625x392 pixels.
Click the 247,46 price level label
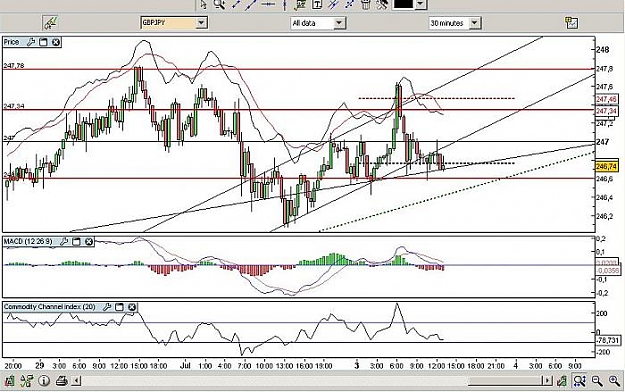[x=607, y=99]
